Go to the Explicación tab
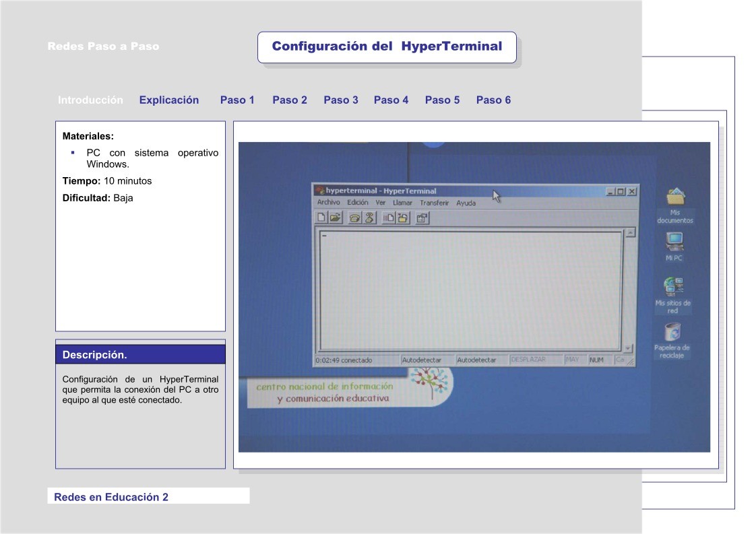This screenshot has height=534, width=756. pos(168,100)
